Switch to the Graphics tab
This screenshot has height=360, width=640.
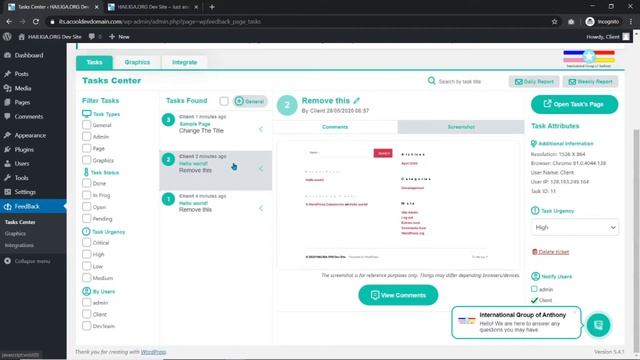(x=137, y=62)
